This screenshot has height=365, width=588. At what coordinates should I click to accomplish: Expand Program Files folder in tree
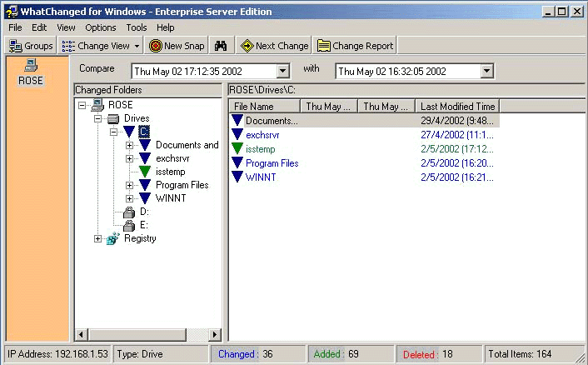point(129,185)
